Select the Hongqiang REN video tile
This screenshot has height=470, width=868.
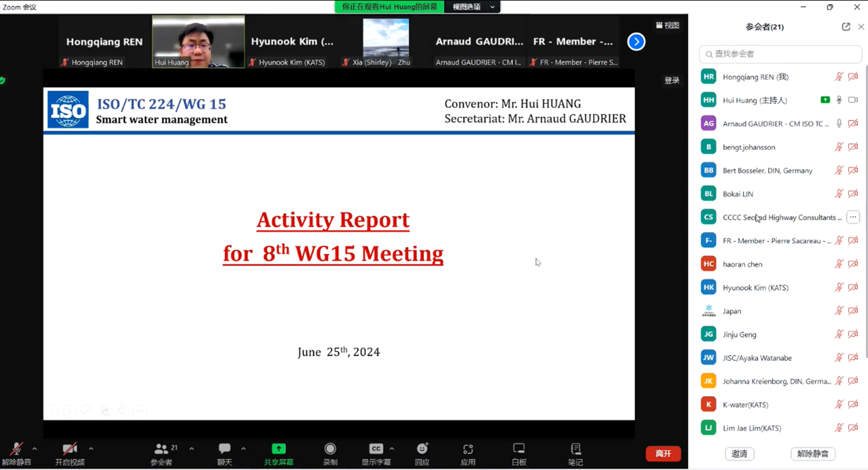tap(104, 42)
